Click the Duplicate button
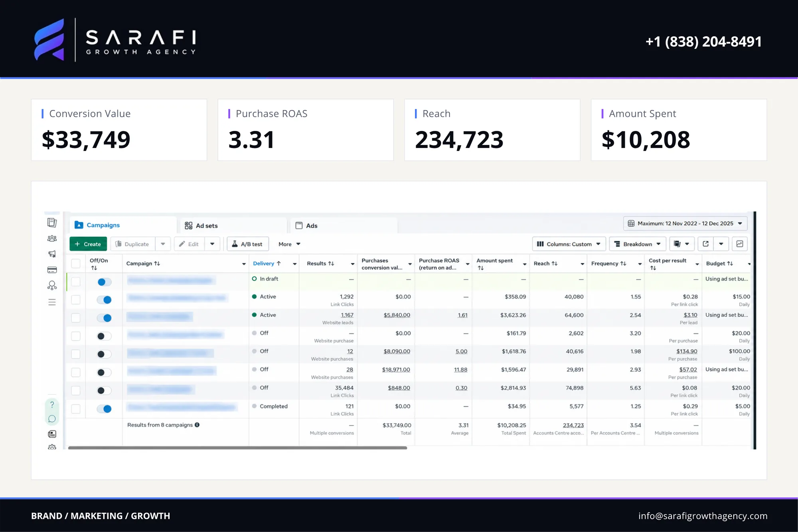 (132, 244)
